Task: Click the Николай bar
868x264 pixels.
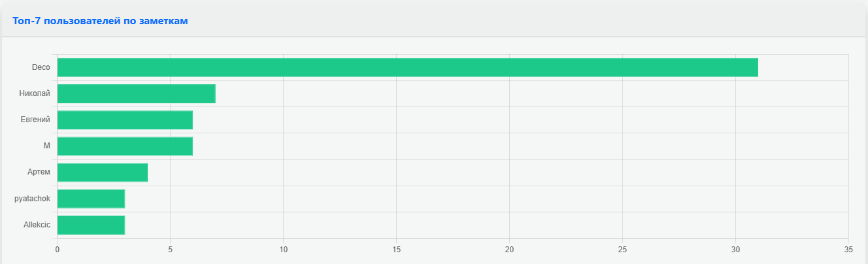Action: [137, 93]
